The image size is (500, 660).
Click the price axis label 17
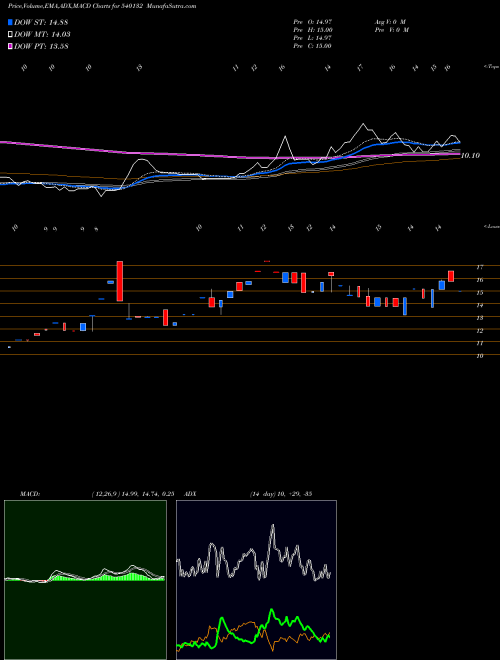pyautogui.click(x=479, y=267)
